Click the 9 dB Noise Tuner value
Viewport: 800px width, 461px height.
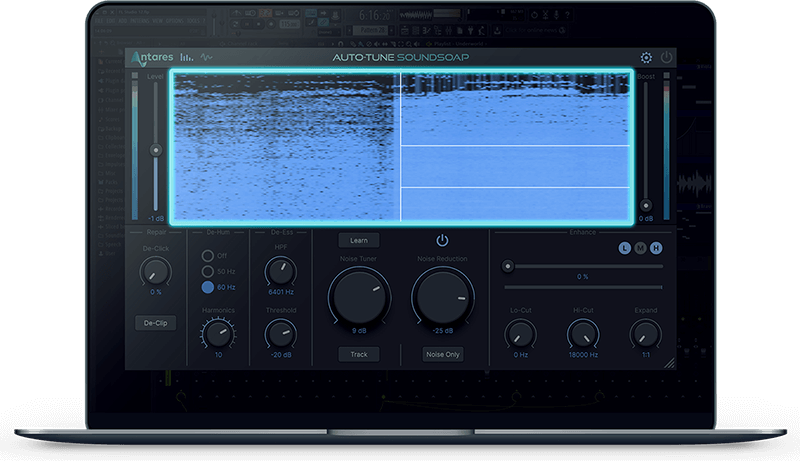click(359, 331)
